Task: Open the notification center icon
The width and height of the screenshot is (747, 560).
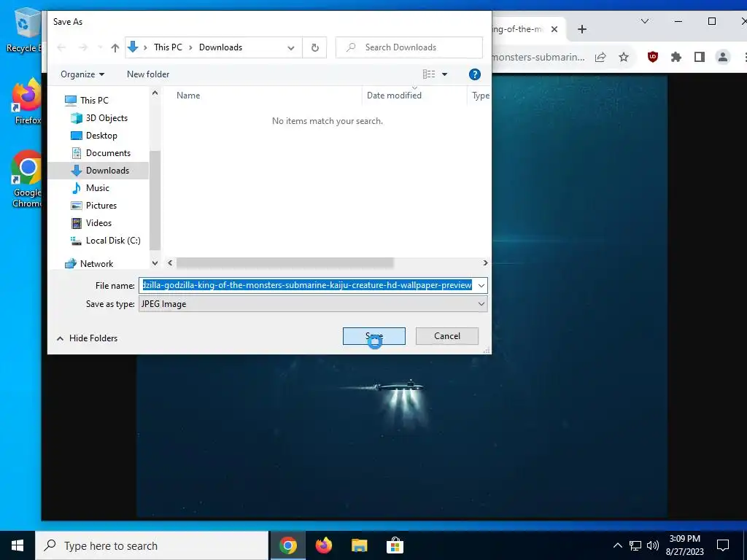Action: [723, 545]
